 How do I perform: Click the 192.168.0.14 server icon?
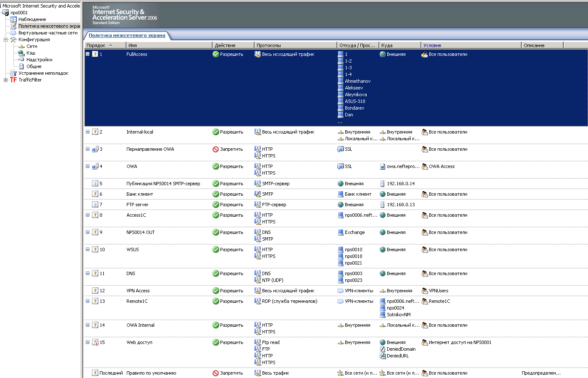click(x=383, y=184)
